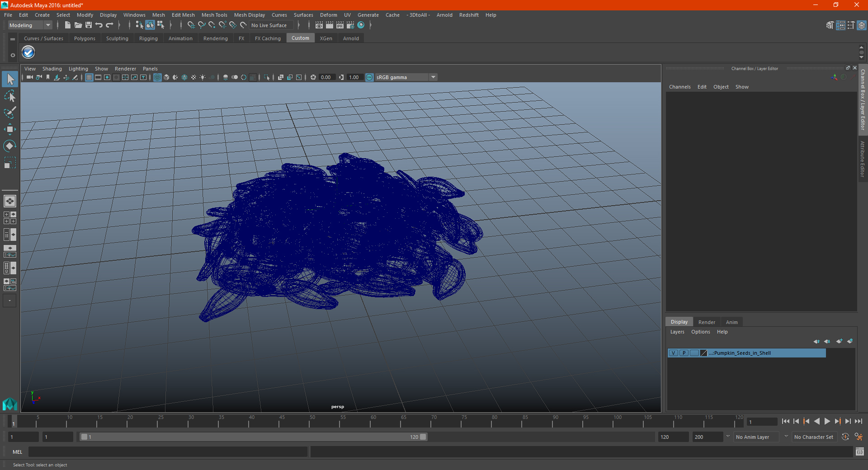Open a scene with folder icon
868x470 pixels.
[78, 25]
